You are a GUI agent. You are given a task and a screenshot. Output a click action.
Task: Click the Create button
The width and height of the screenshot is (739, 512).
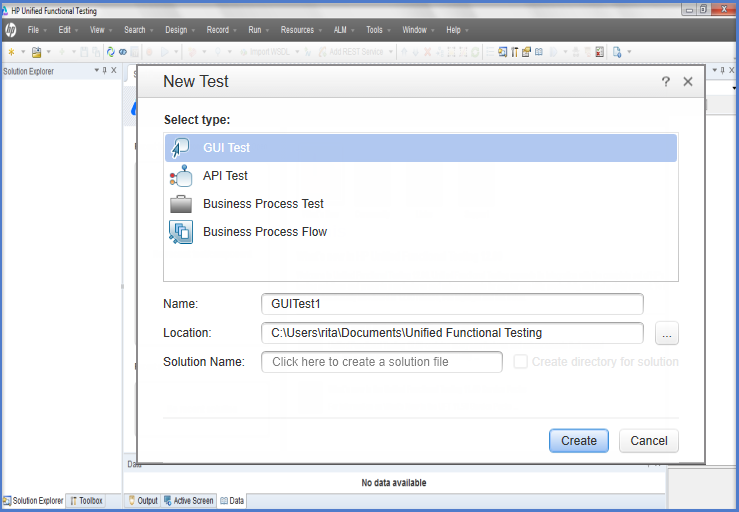pyautogui.click(x=579, y=441)
